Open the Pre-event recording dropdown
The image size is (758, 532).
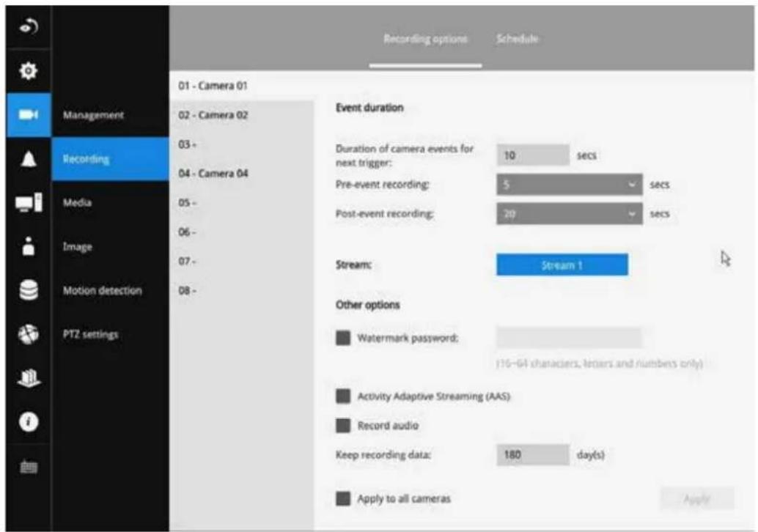click(x=570, y=185)
